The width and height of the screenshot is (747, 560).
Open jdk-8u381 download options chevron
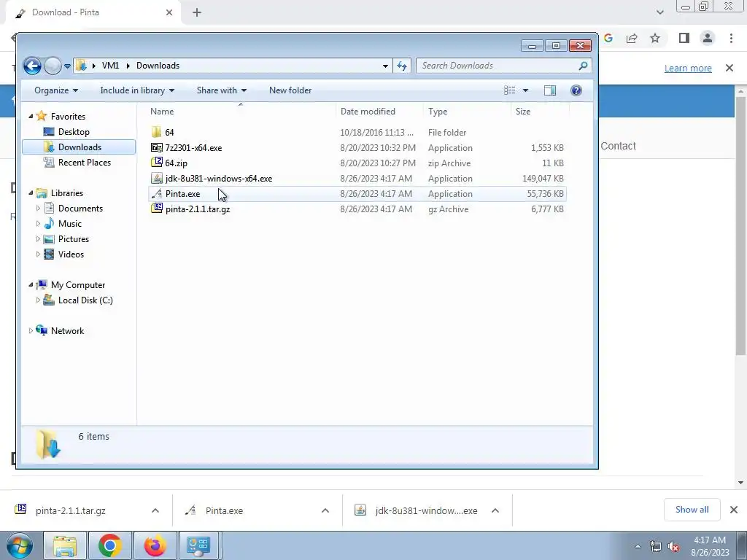pos(495,510)
